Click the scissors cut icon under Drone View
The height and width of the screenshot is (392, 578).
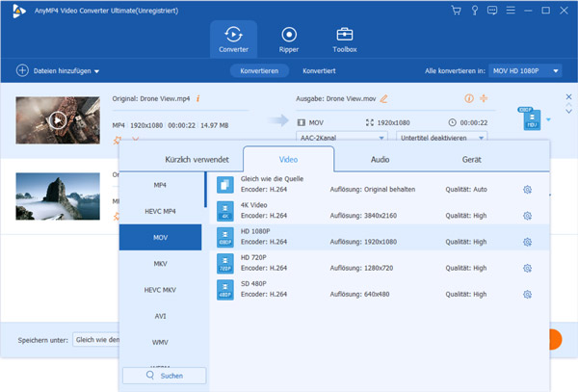pyautogui.click(x=135, y=140)
